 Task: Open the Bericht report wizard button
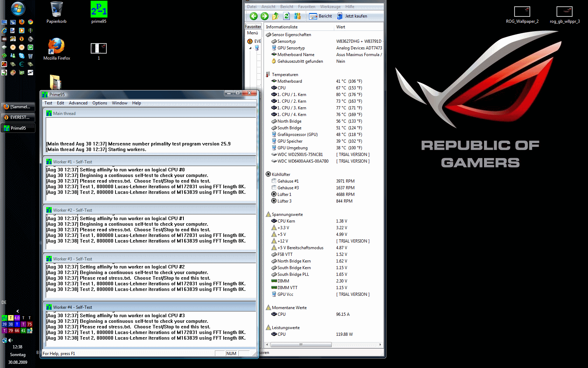(320, 16)
